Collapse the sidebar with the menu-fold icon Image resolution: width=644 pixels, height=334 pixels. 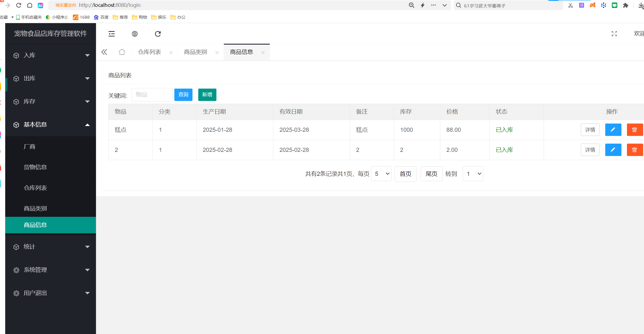pyautogui.click(x=112, y=34)
